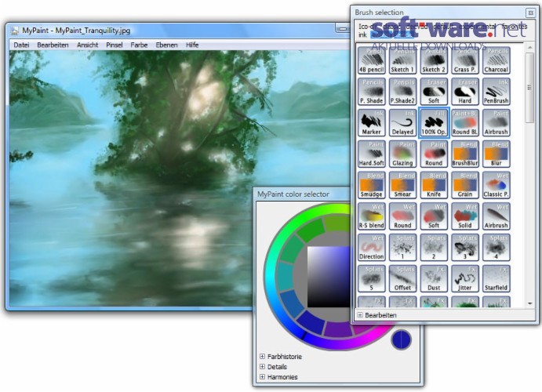Select the Splats 2 brush
Viewport: 542px width, 392px height.
[x=434, y=247]
